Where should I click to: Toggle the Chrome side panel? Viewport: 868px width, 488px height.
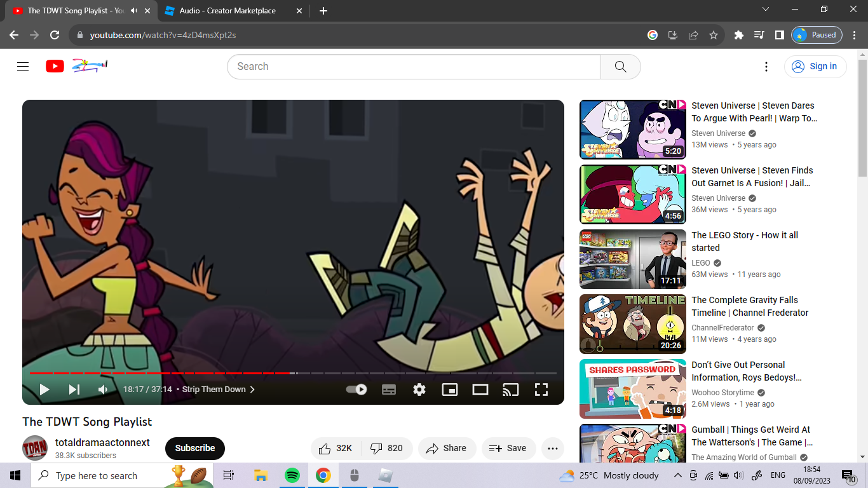click(779, 35)
